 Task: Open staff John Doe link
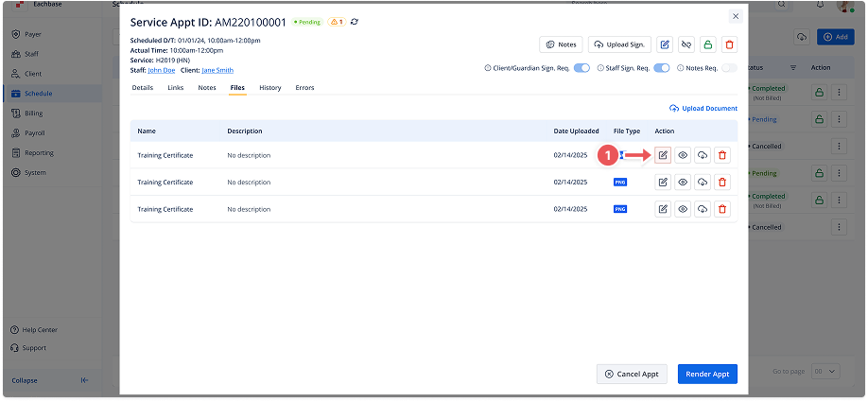point(162,70)
